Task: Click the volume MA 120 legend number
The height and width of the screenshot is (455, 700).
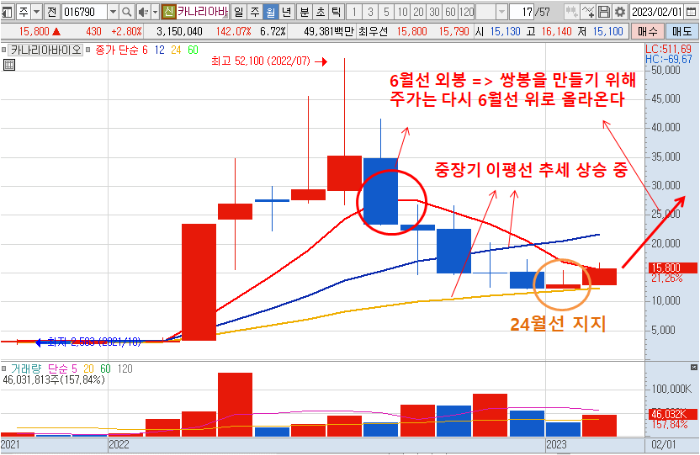Action: tap(125, 368)
